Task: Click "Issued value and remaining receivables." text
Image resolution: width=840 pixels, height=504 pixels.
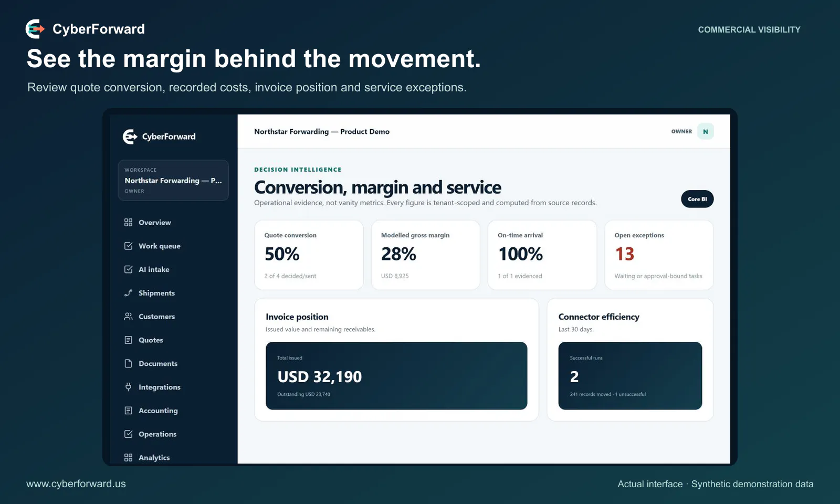Action: point(320,330)
